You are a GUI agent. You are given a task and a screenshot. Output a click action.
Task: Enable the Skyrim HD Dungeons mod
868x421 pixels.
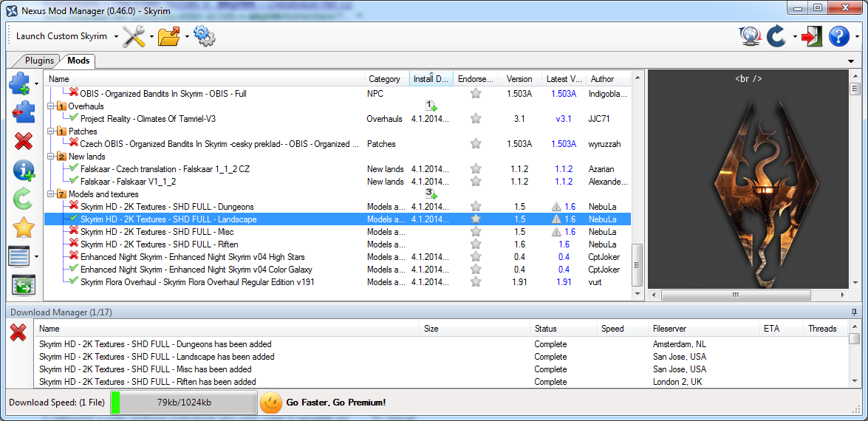pyautogui.click(x=73, y=206)
